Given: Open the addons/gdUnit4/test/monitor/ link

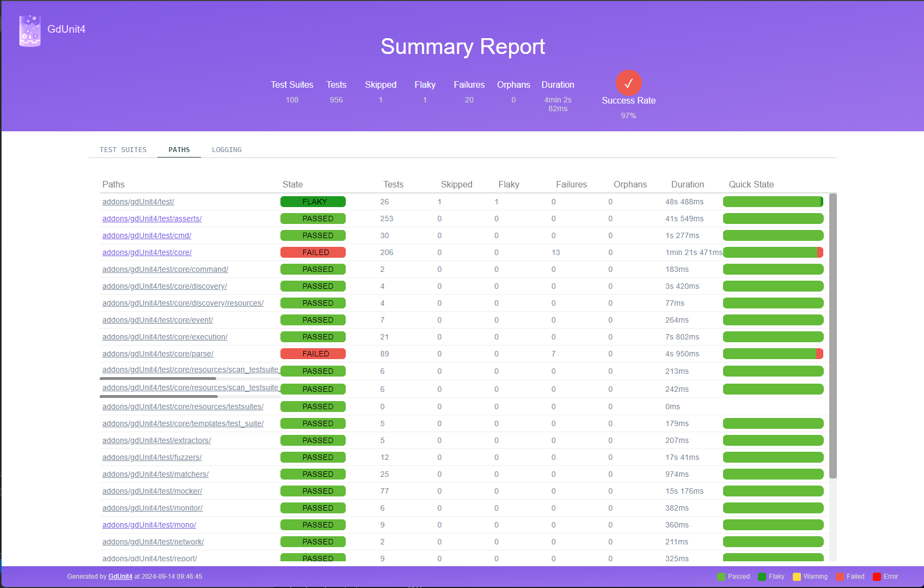Looking at the screenshot, I should tap(152, 508).
